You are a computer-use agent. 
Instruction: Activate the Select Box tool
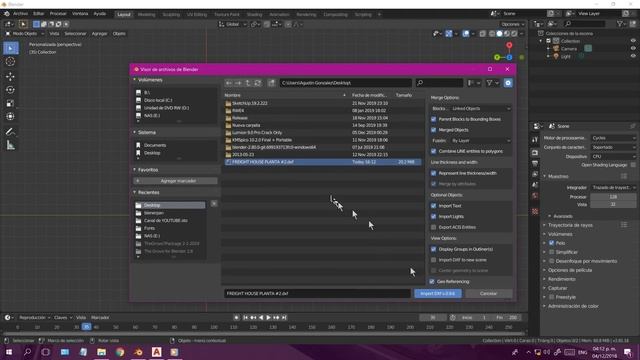point(11,48)
